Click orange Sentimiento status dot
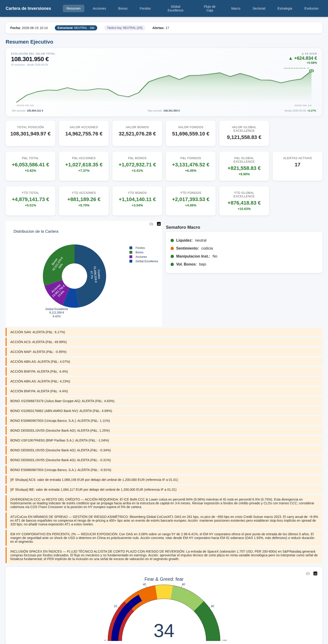This screenshot has height=644, width=328. (172, 248)
